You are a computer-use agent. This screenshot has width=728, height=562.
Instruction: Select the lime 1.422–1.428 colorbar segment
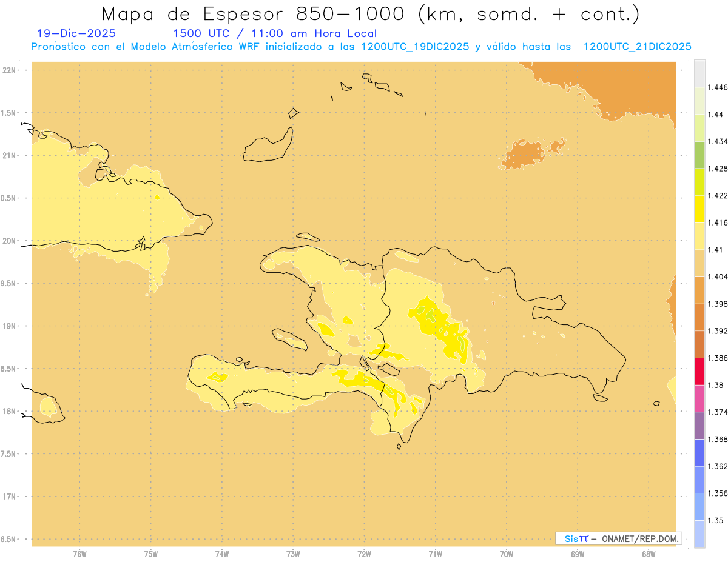click(x=699, y=182)
